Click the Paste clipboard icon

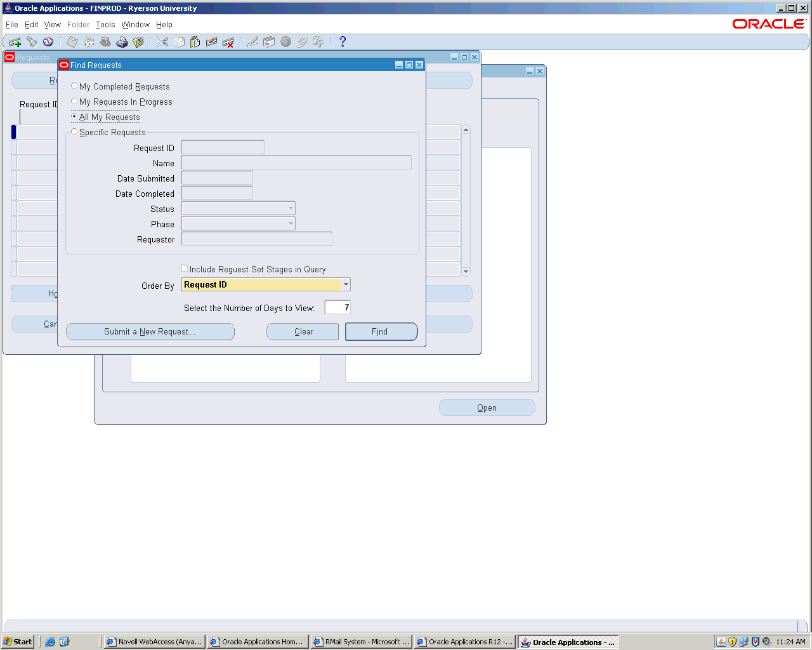tap(195, 42)
